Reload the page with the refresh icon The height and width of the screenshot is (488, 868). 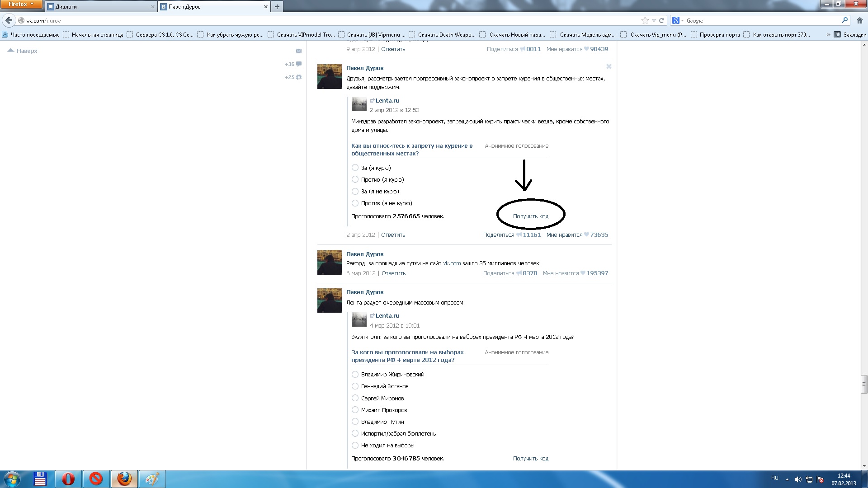click(x=661, y=20)
